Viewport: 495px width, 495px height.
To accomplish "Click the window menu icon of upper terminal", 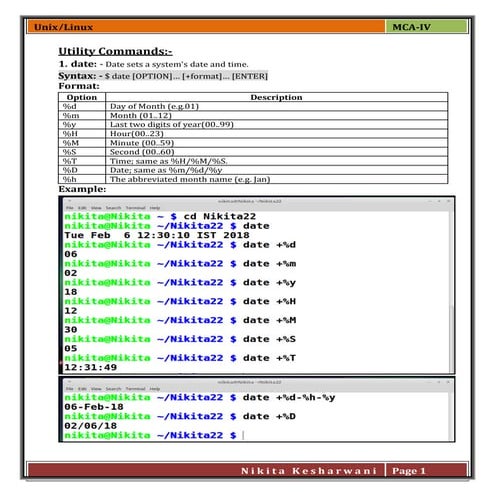I will point(69,201).
